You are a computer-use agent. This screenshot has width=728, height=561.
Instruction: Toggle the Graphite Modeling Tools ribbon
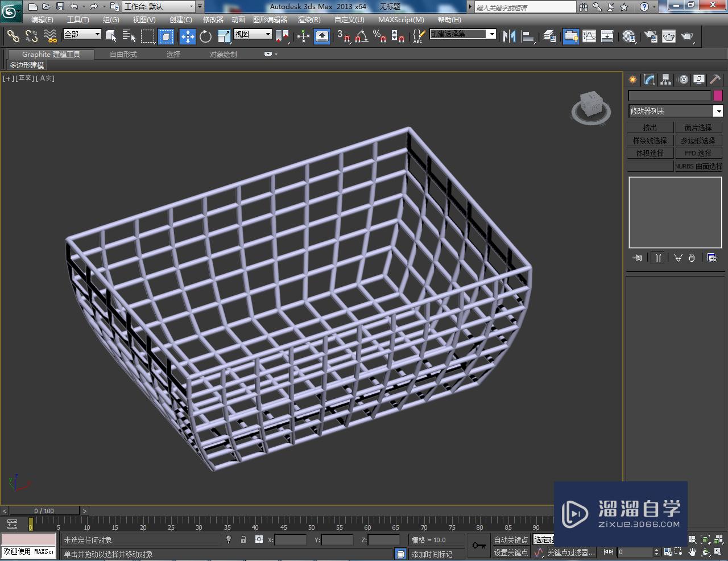pyautogui.click(x=570, y=36)
